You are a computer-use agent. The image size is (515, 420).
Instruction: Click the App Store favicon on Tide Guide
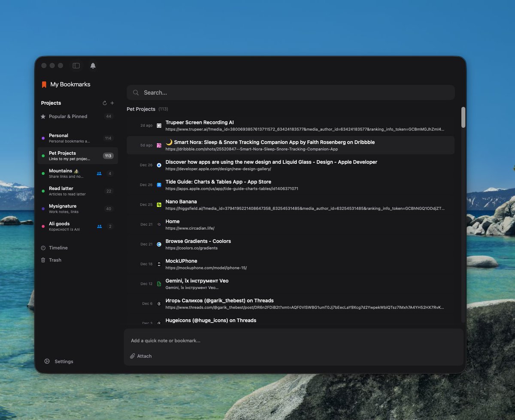pos(159,185)
